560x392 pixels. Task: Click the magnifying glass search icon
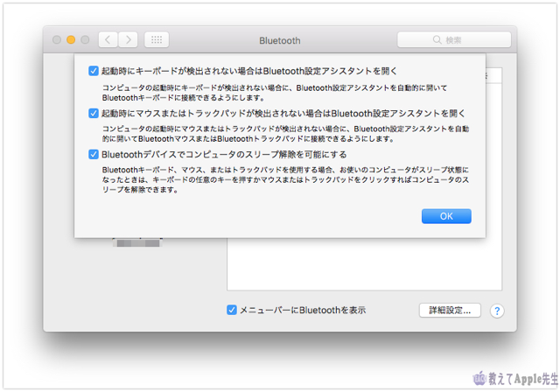coord(437,39)
